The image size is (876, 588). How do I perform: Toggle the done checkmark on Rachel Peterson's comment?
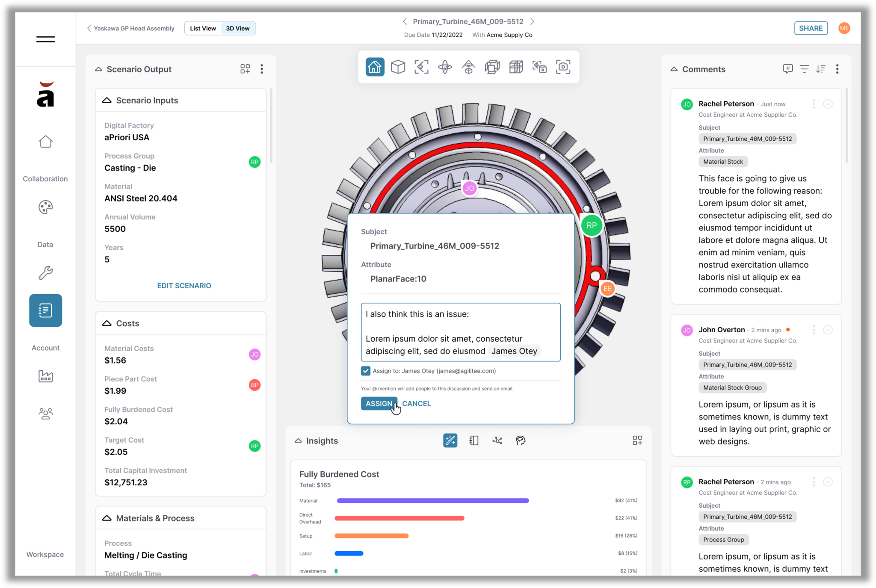(x=828, y=103)
